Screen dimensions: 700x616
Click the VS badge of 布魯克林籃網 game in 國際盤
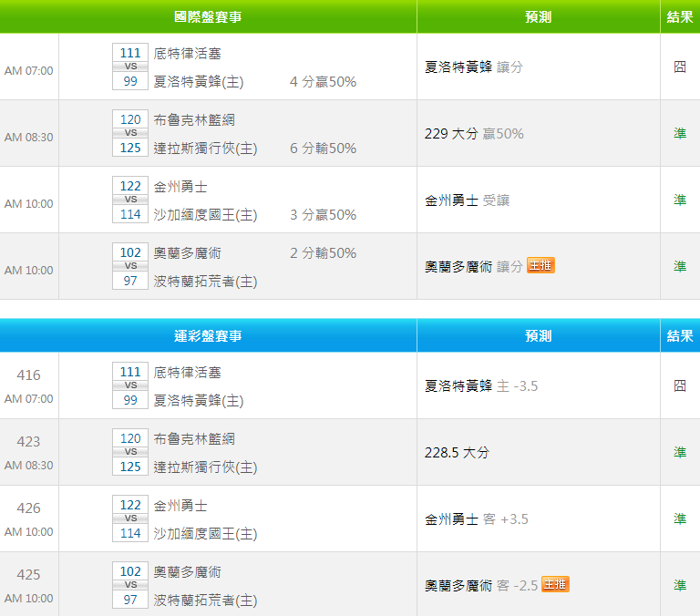pos(130,133)
